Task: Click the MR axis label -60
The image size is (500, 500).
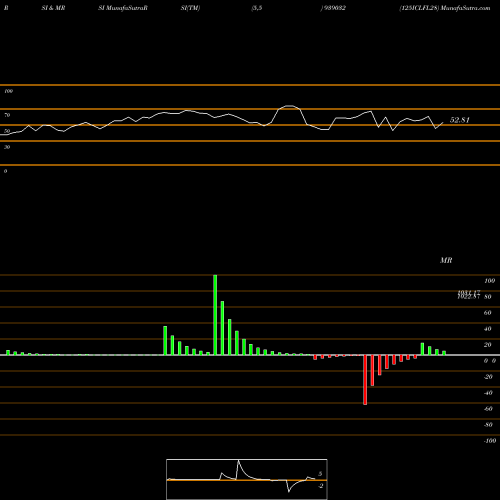Action: pyautogui.click(x=488, y=409)
